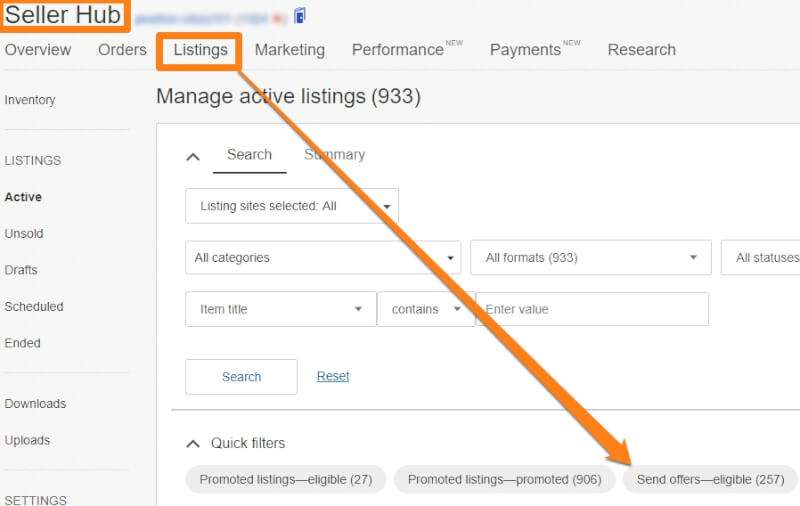
Task: Open Downloads in the sidebar
Action: point(35,404)
